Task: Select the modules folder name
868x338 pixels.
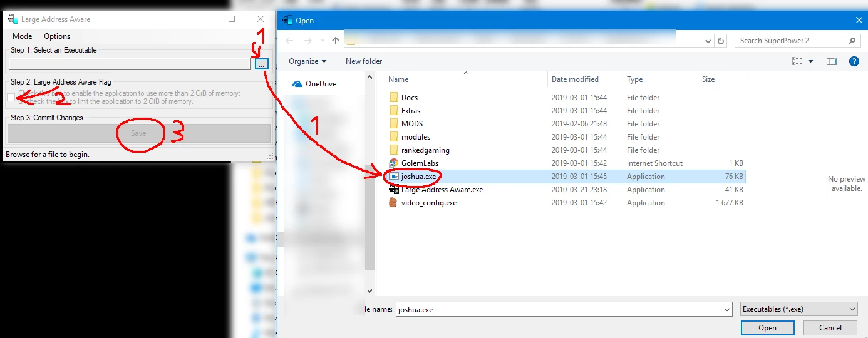Action: (x=416, y=137)
